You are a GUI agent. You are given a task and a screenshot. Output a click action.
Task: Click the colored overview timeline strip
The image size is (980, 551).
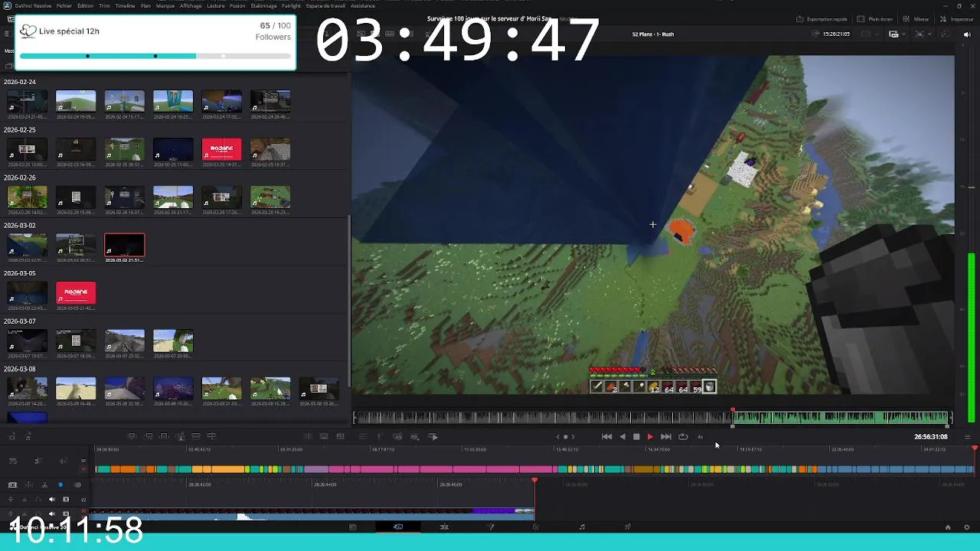(534, 469)
